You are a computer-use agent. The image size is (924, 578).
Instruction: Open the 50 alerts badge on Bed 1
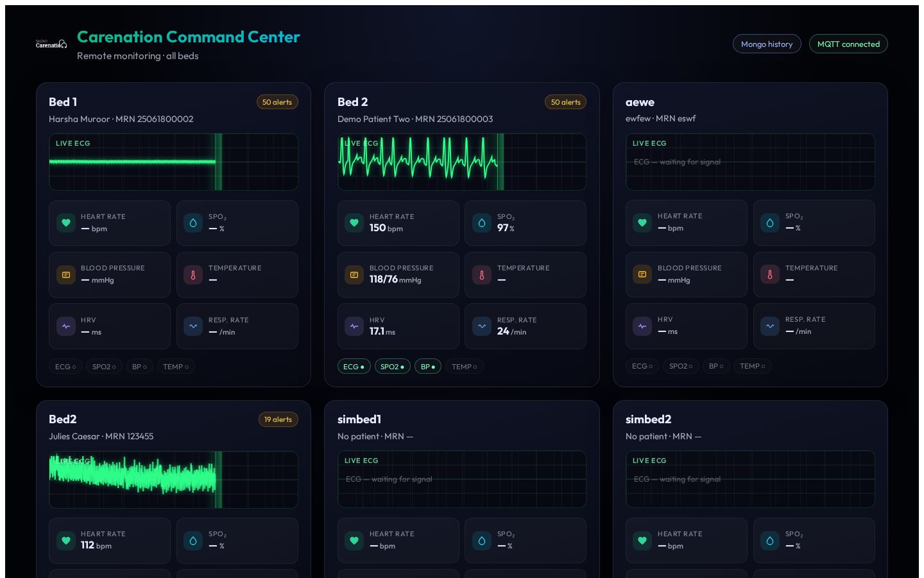[277, 102]
